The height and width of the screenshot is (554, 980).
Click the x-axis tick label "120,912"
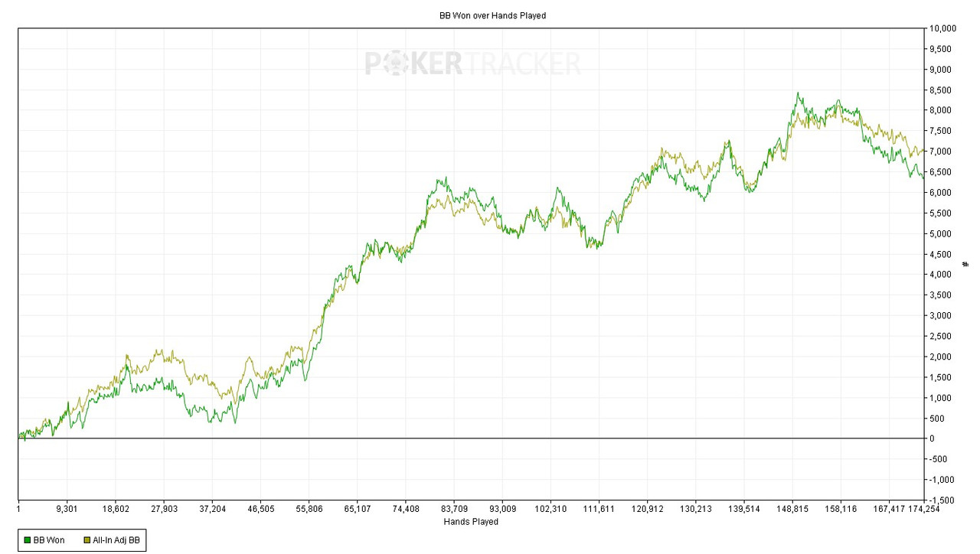[647, 508]
